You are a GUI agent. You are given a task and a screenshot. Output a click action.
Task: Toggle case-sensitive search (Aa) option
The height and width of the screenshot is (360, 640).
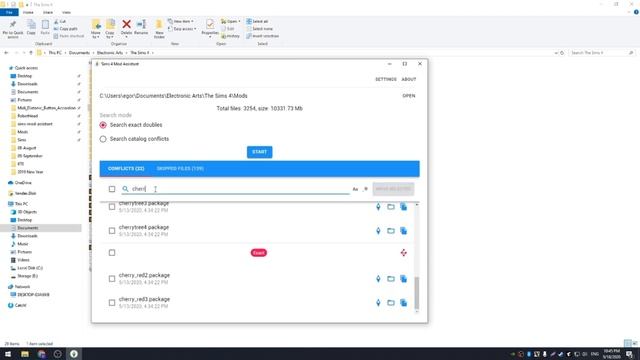point(355,189)
